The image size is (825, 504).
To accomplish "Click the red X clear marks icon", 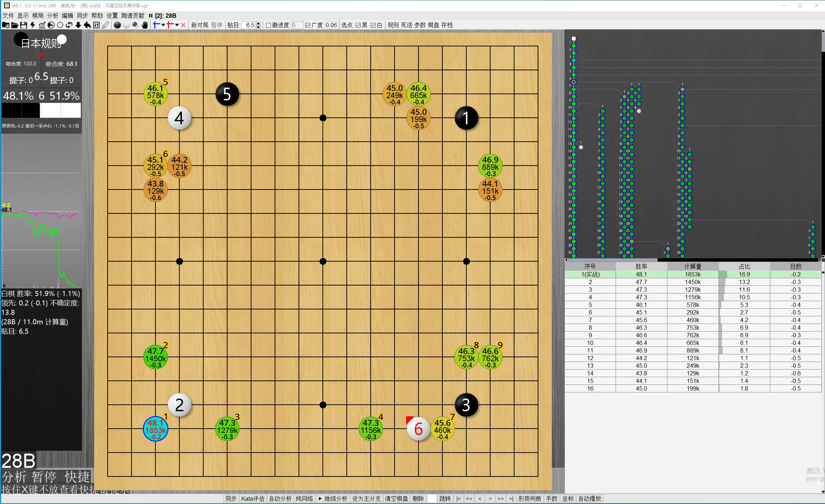I will tap(183, 25).
